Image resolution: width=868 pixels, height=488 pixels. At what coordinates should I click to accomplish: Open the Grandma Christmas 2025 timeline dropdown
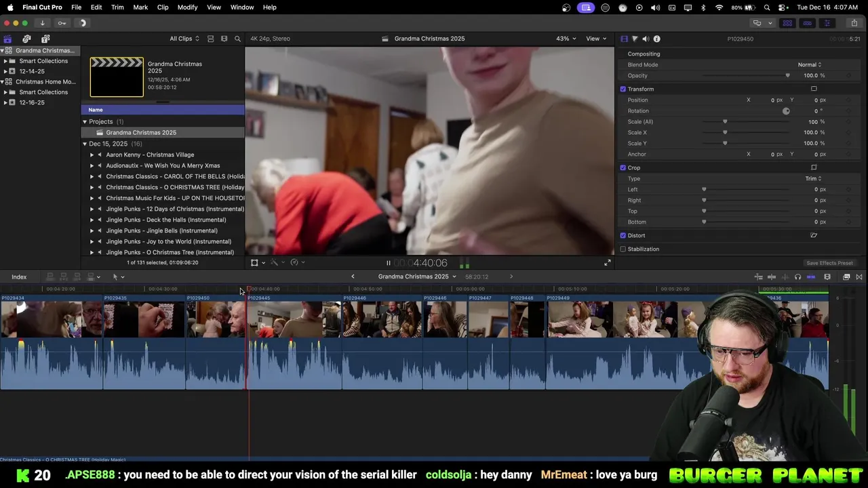[417, 277]
